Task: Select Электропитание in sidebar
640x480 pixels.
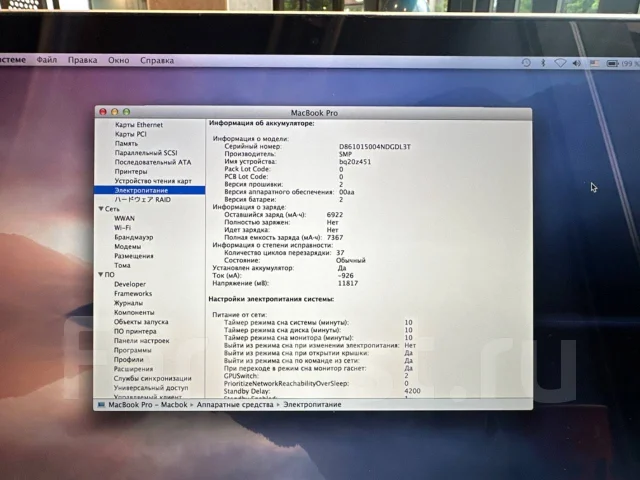Action: [x=141, y=190]
